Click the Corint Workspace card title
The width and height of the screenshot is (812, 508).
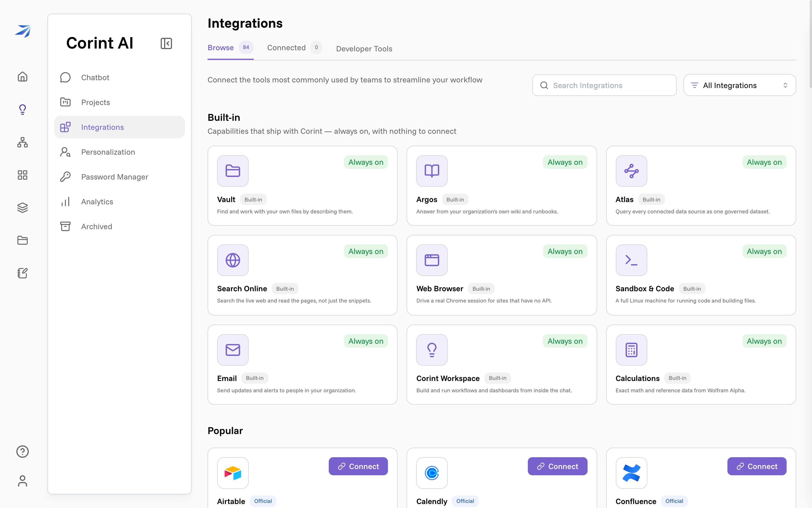[448, 378]
